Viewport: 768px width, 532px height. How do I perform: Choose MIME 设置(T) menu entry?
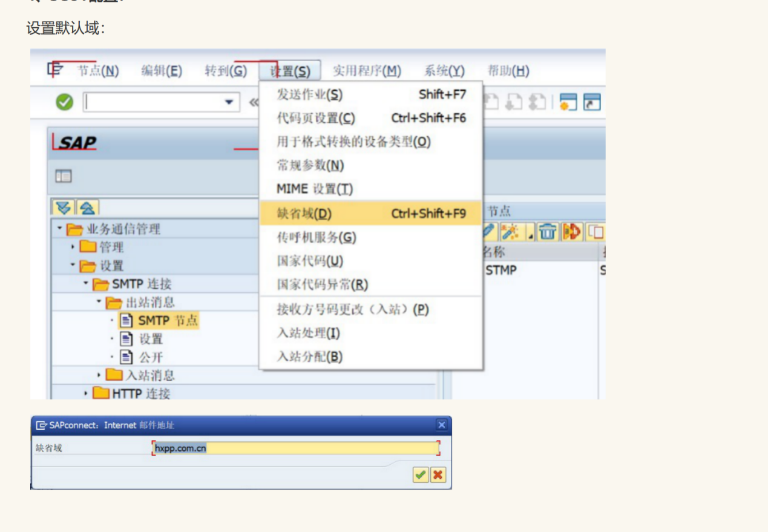tap(371, 189)
